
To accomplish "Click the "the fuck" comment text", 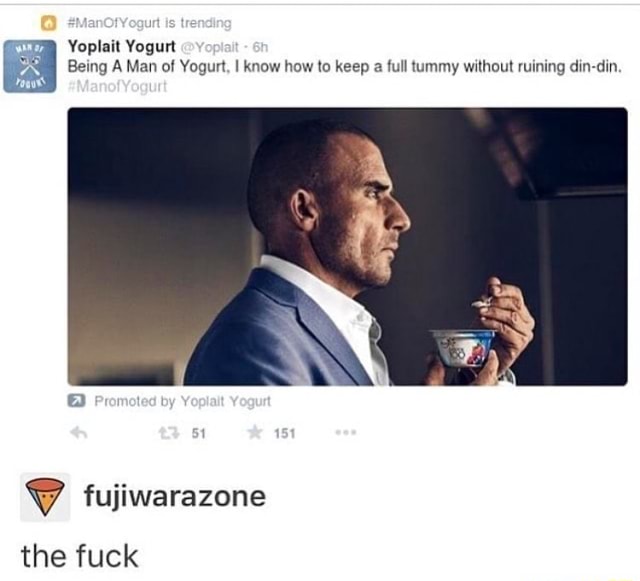I will point(79,555).
